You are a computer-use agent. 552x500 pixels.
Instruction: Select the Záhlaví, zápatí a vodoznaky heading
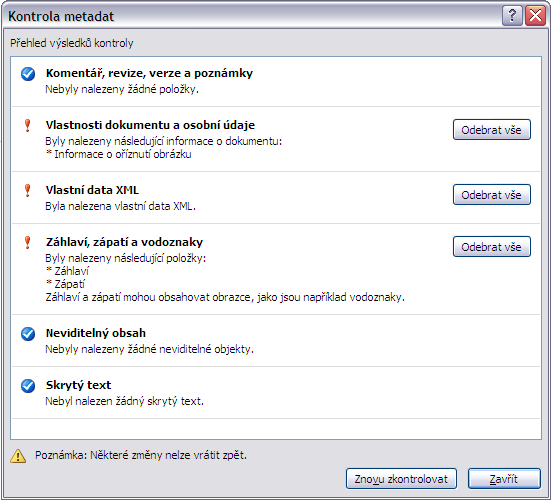coord(124,242)
